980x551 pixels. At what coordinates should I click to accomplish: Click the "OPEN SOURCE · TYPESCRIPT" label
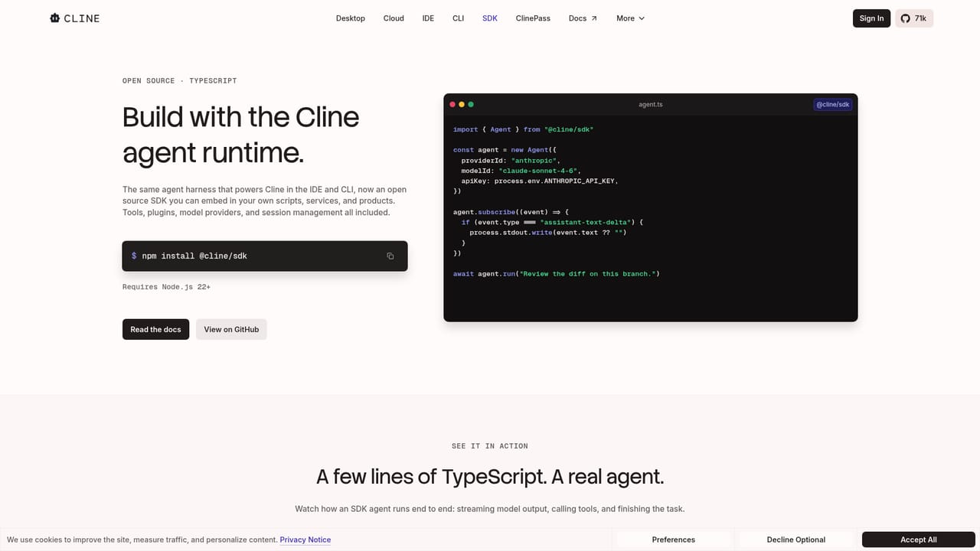coord(179,80)
